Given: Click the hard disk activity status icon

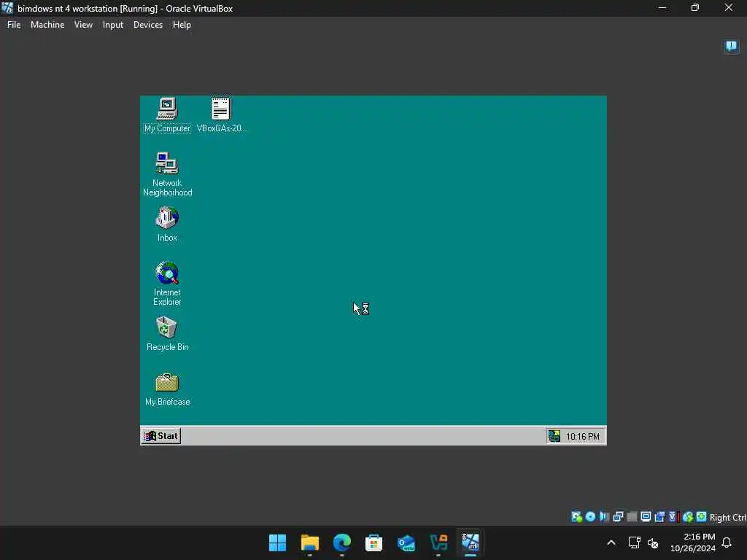Looking at the screenshot, I should 576,517.
